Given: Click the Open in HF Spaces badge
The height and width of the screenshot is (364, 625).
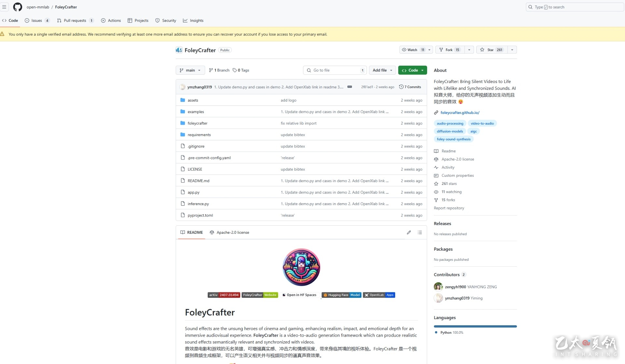Looking at the screenshot, I should click(299, 295).
